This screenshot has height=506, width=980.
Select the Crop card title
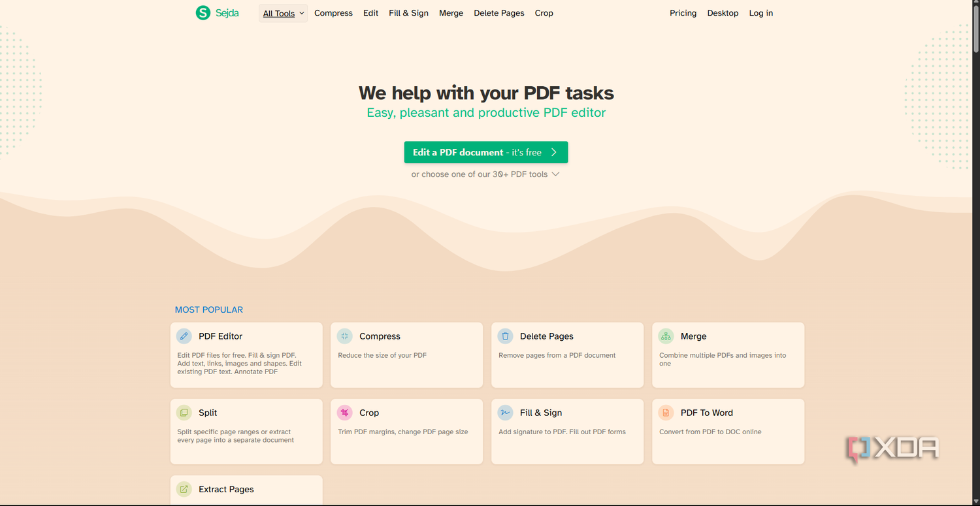pyautogui.click(x=369, y=413)
